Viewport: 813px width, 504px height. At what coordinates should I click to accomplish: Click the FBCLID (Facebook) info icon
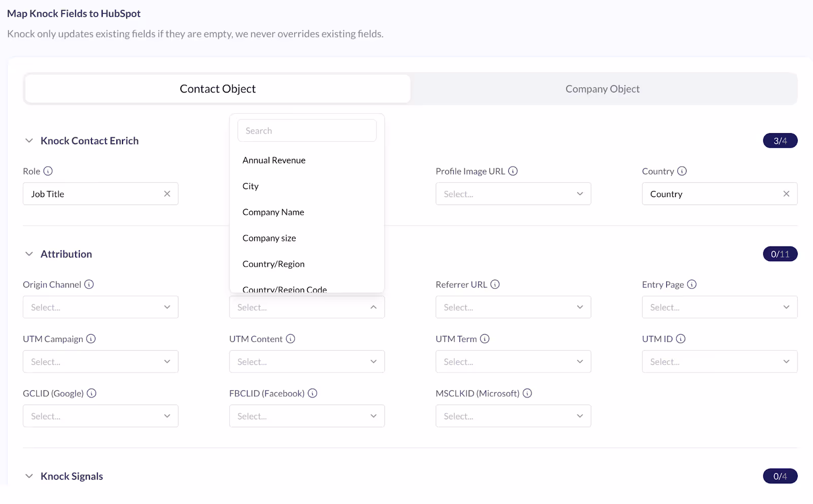coord(314,393)
